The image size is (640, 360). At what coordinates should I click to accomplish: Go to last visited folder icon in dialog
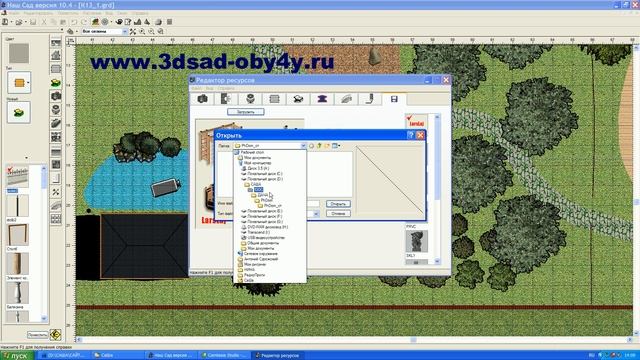tap(312, 146)
